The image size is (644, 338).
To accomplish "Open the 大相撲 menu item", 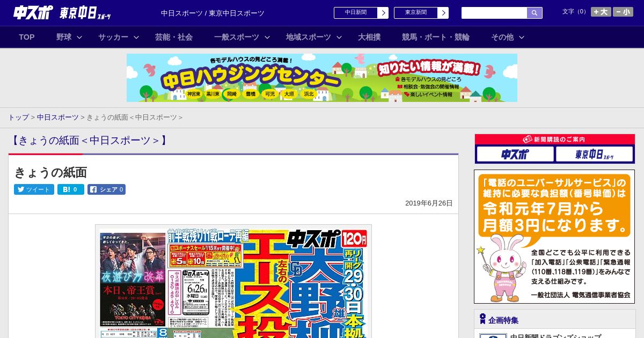I will coord(369,37).
